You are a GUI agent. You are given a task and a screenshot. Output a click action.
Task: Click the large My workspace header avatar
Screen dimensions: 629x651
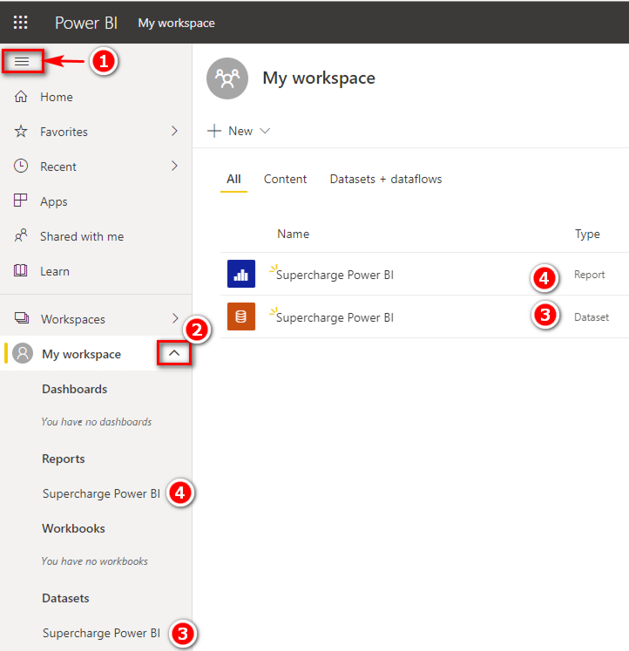227,78
